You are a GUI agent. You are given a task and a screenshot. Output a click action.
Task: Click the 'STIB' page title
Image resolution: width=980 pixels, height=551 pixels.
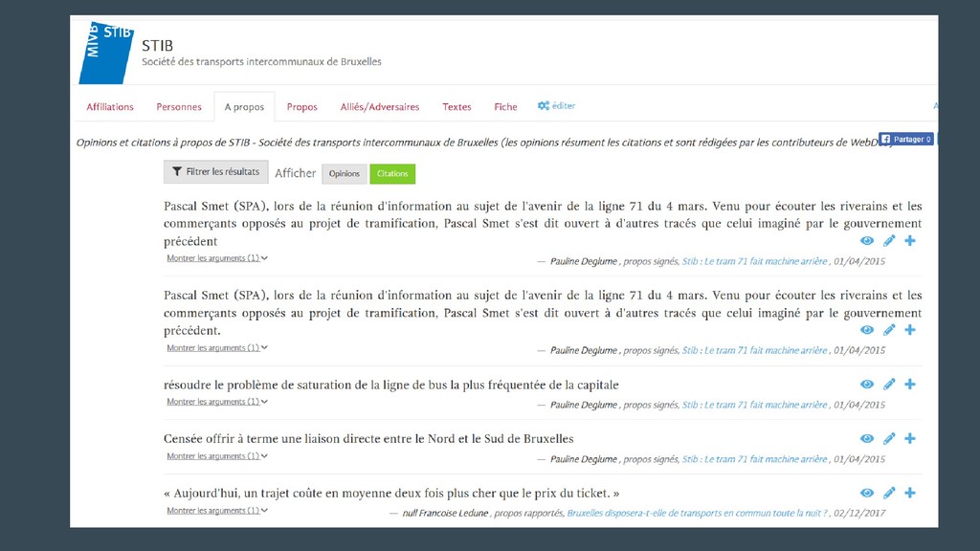[x=158, y=46]
